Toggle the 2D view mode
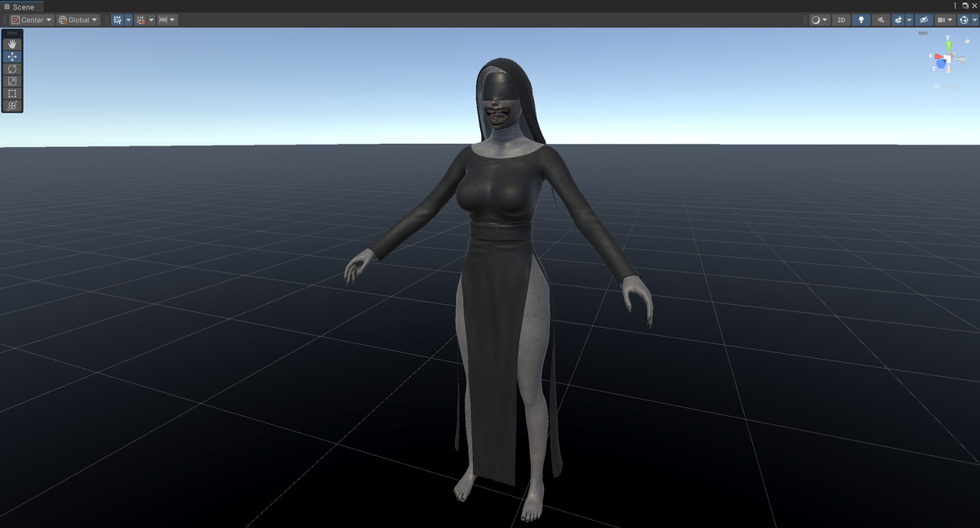The image size is (980, 528). (841, 20)
